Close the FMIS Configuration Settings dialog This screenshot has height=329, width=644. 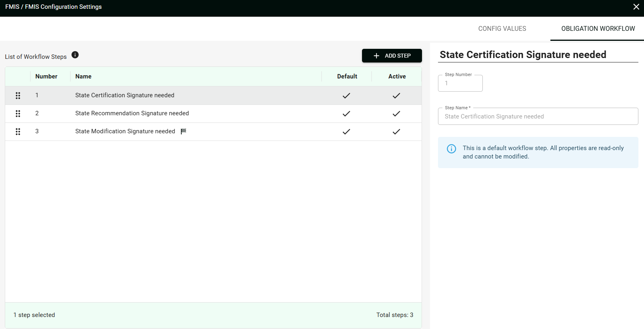click(x=636, y=7)
